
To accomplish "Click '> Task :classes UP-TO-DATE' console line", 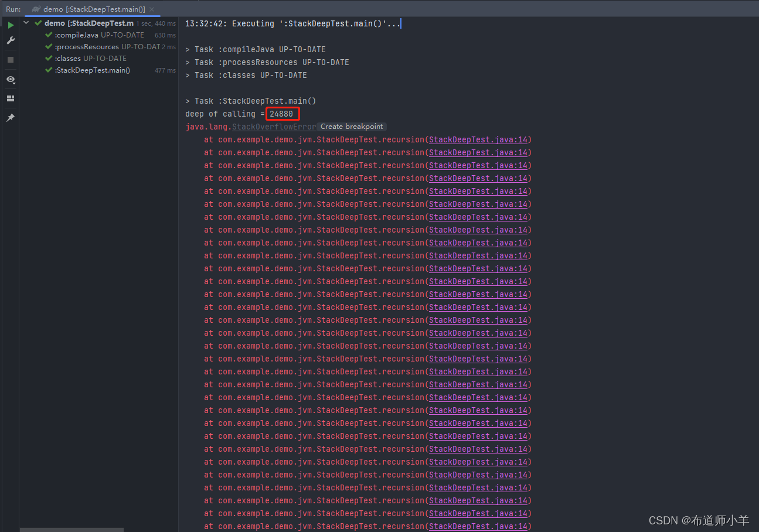I will tap(246, 75).
